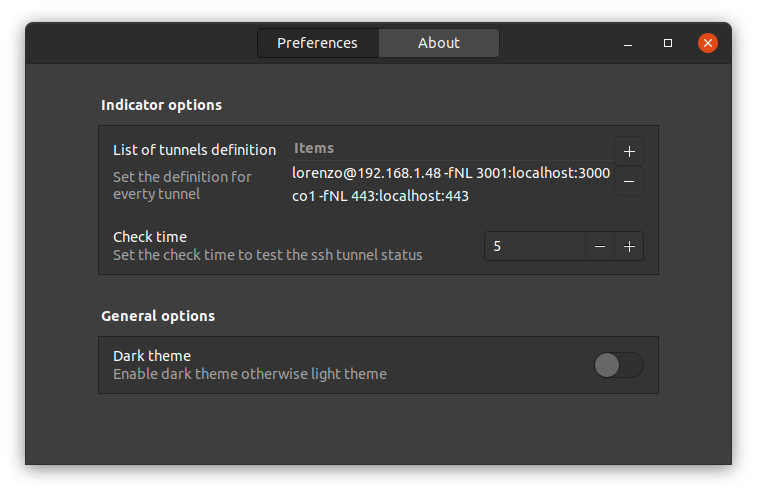Click the General options heading

[x=158, y=316]
